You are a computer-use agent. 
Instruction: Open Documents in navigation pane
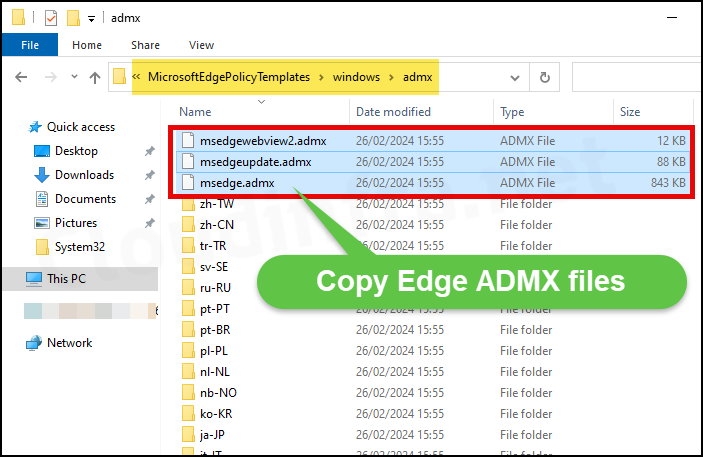point(85,199)
